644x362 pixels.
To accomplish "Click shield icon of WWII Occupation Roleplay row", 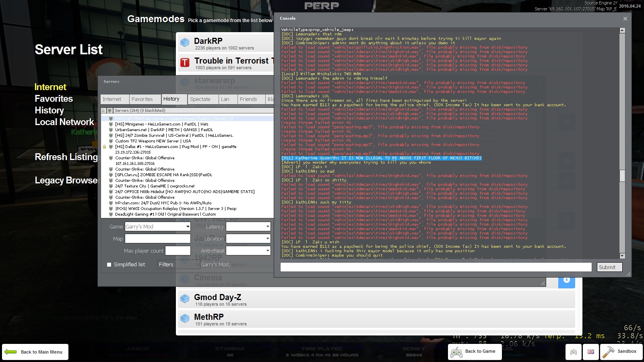I will 111,209.
